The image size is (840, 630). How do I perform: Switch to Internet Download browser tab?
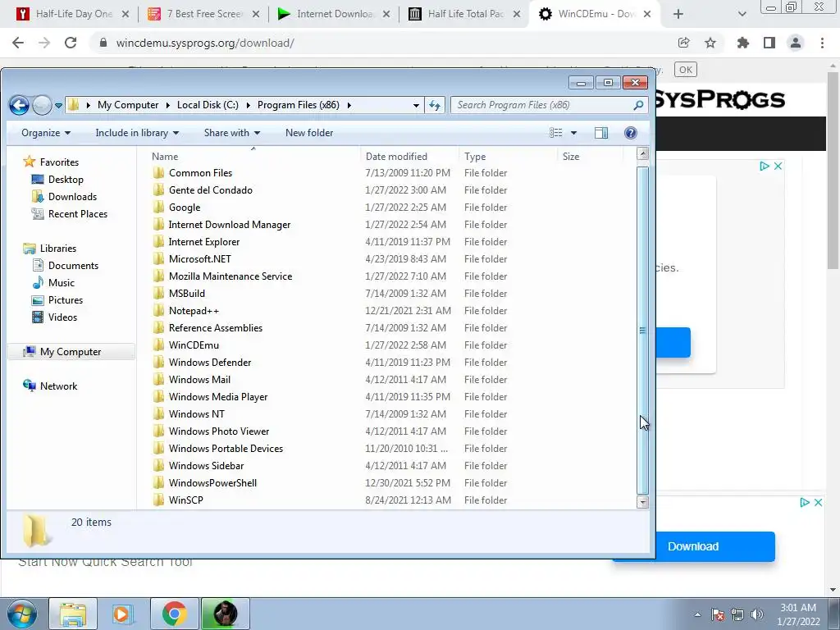(333, 14)
